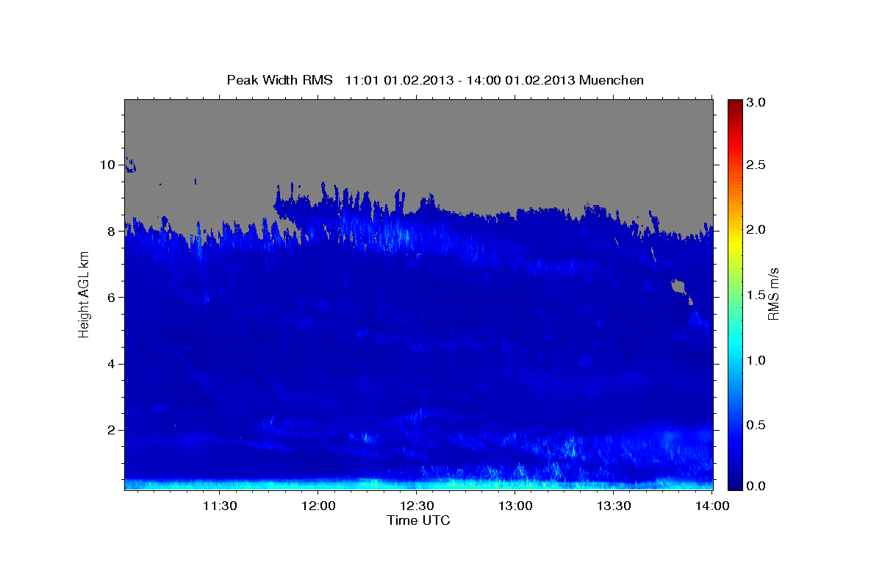
Task: Click the dark red top of colorbar
Action: click(x=734, y=104)
